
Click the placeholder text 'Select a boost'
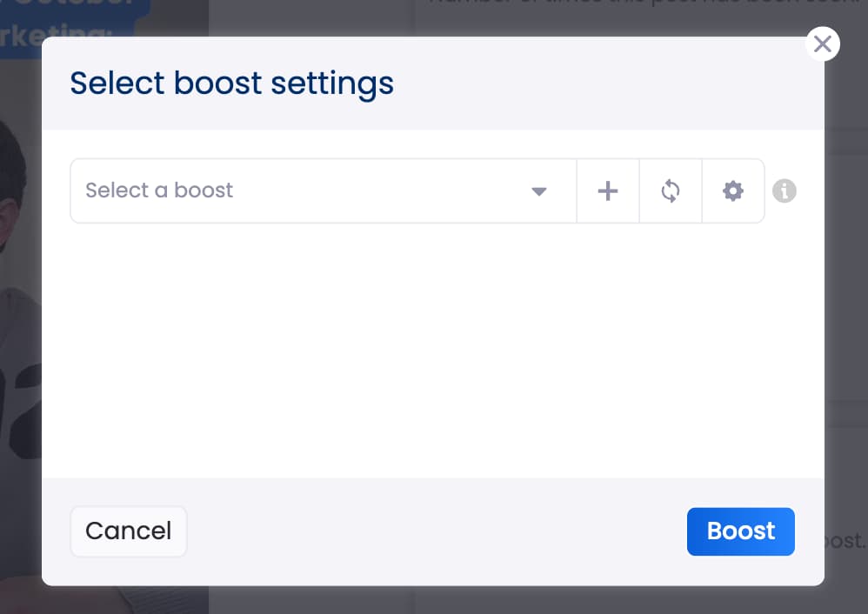[158, 190]
